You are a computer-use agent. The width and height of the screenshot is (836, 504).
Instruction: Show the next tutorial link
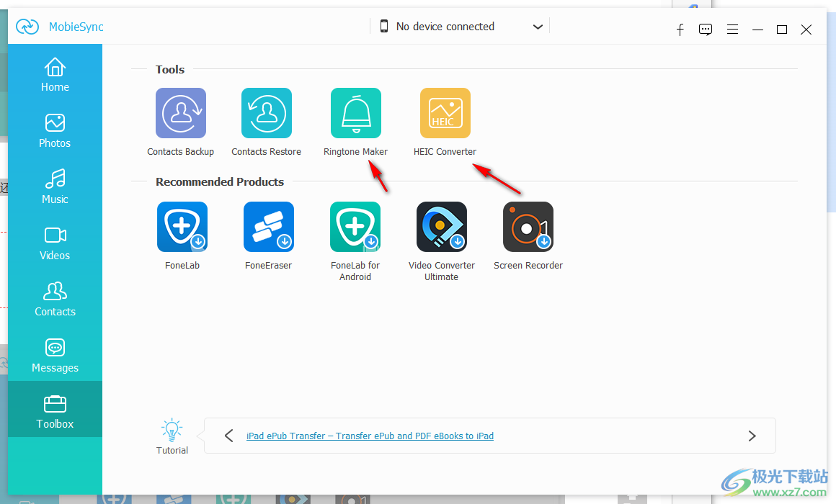(x=752, y=436)
